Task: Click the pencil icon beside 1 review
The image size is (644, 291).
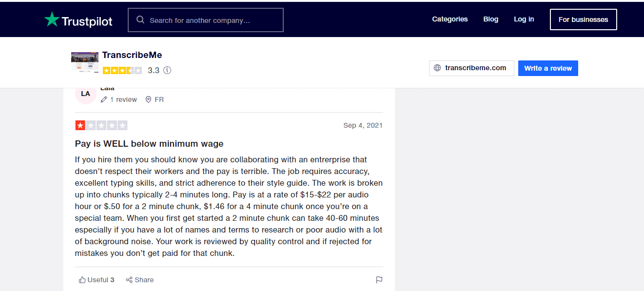Action: pos(104,99)
